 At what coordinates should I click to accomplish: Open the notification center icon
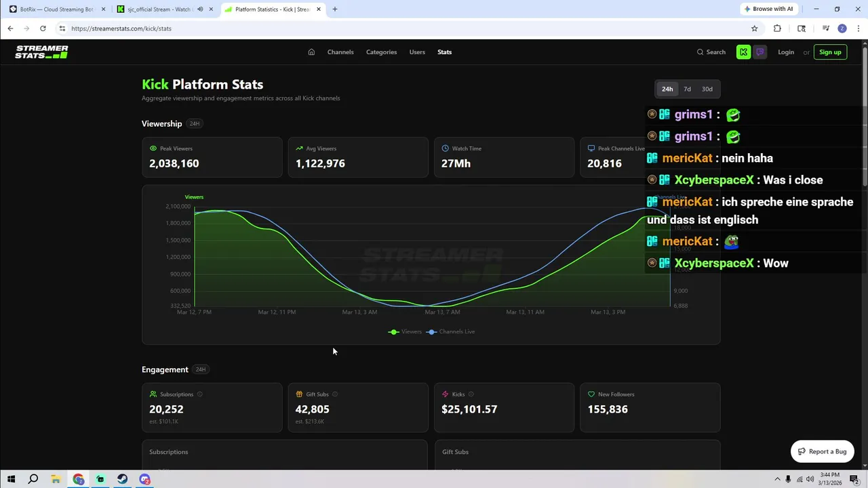[854, 479]
